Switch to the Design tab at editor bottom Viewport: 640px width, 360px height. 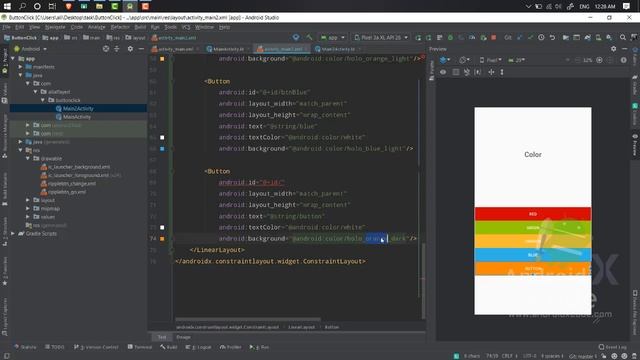tap(183, 337)
